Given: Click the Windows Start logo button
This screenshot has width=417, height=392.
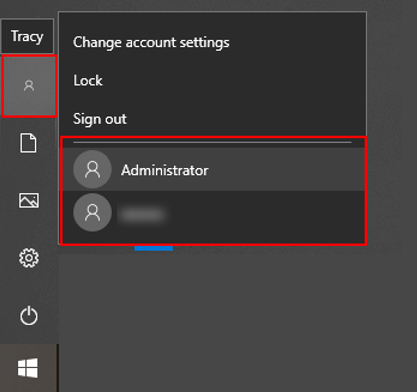Looking at the screenshot, I should [x=28, y=368].
